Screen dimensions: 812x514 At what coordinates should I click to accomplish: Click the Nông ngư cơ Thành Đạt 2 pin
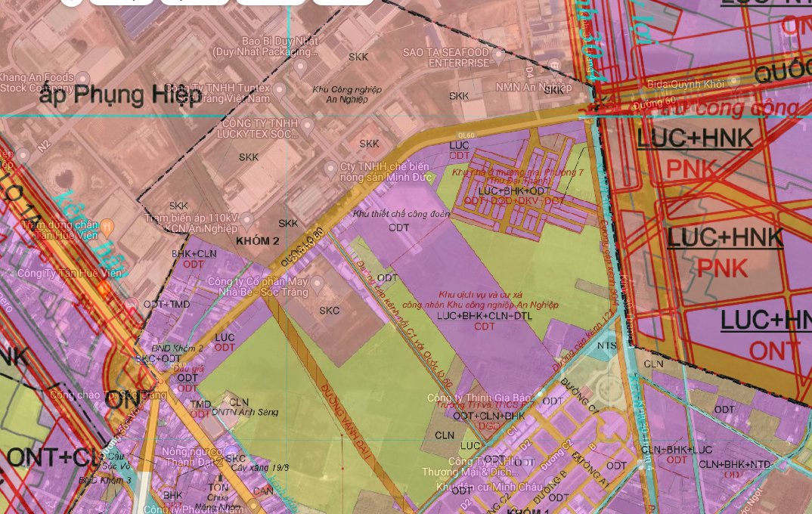pos(231,453)
